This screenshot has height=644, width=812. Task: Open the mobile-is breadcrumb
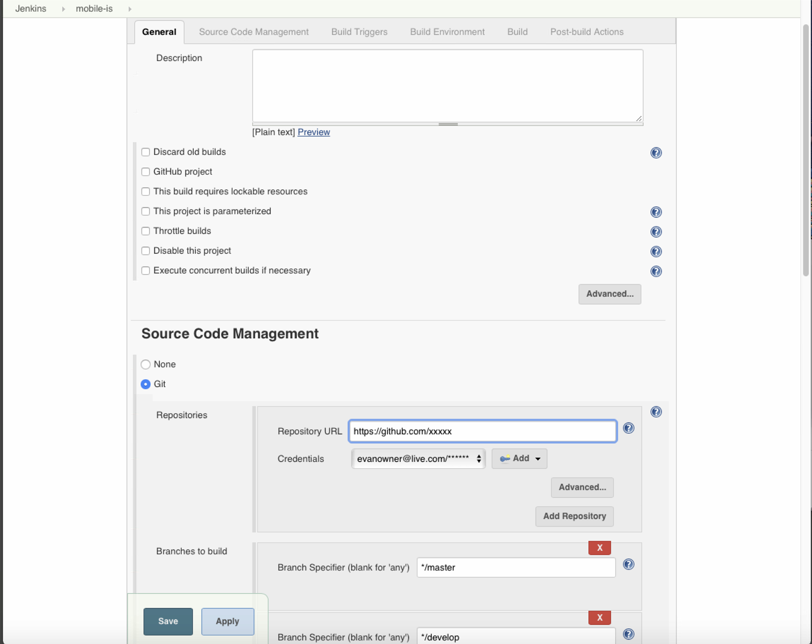pos(94,9)
